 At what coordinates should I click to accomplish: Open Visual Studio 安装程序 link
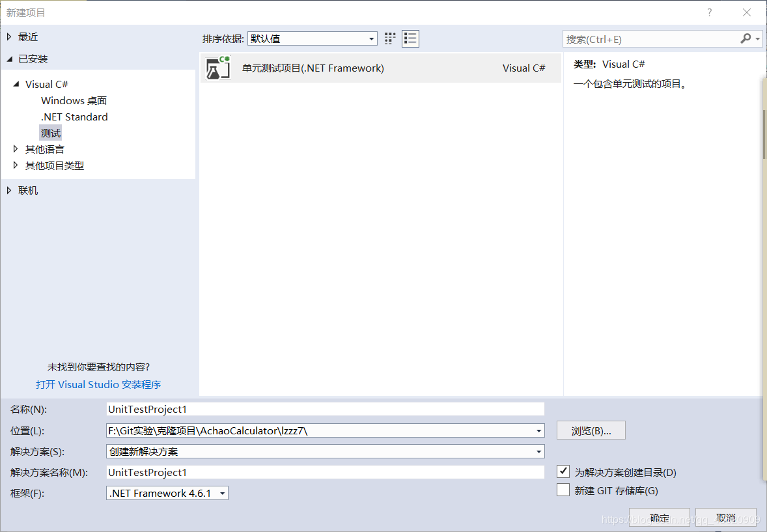[x=98, y=384]
